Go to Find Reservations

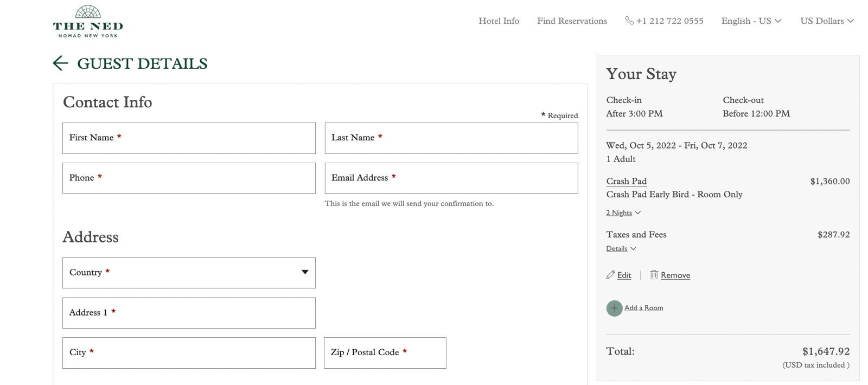572,21
